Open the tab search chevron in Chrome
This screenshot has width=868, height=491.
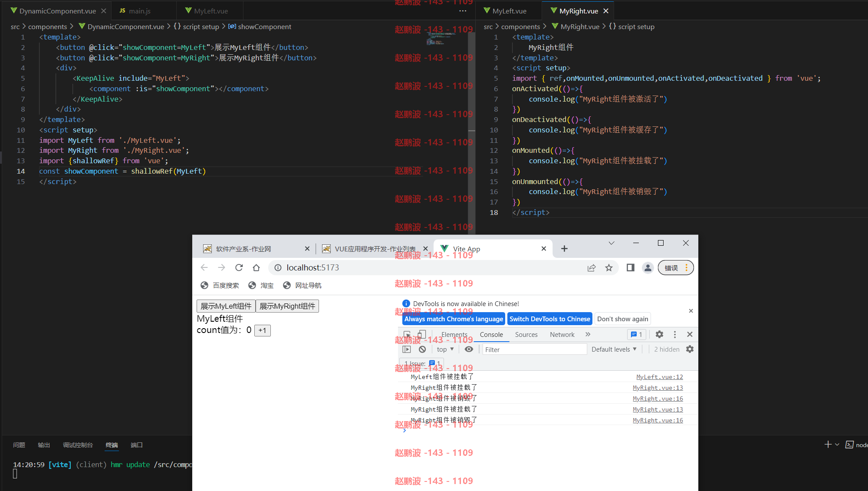click(612, 243)
